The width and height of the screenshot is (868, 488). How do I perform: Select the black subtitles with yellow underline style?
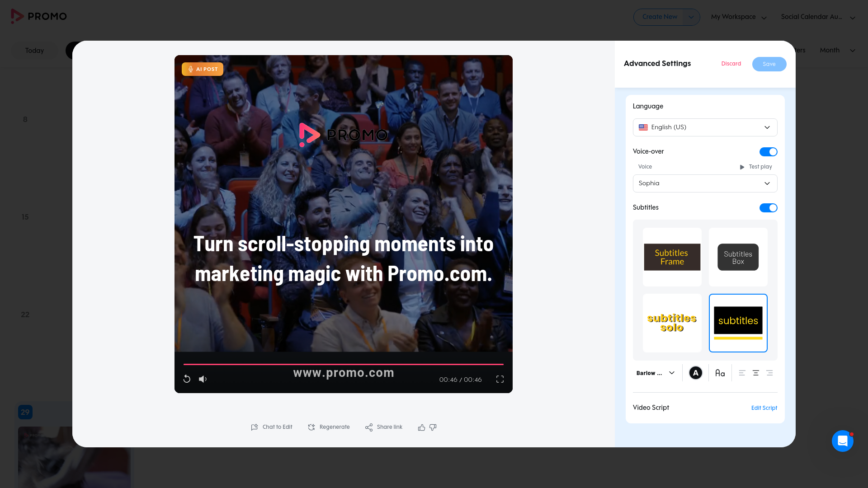click(x=738, y=323)
